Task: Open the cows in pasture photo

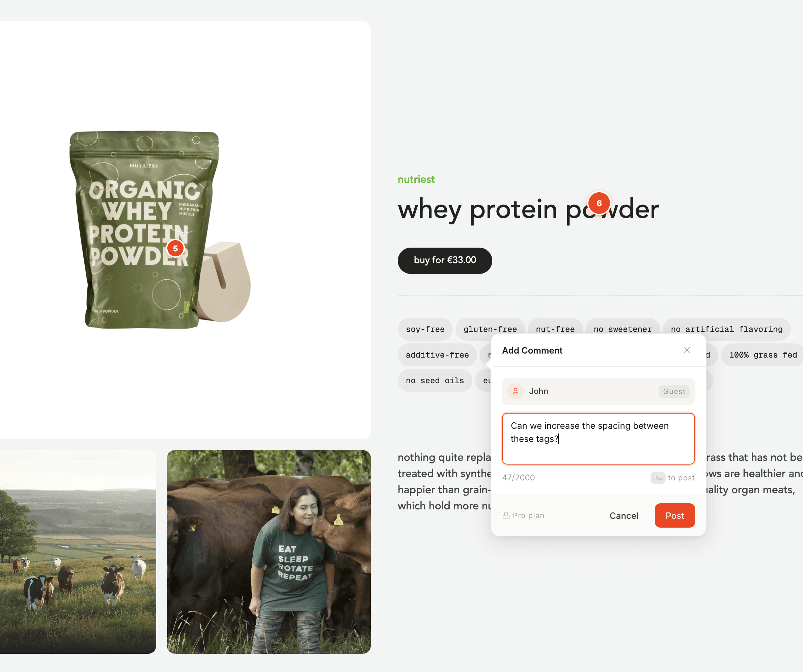Action: (x=78, y=552)
